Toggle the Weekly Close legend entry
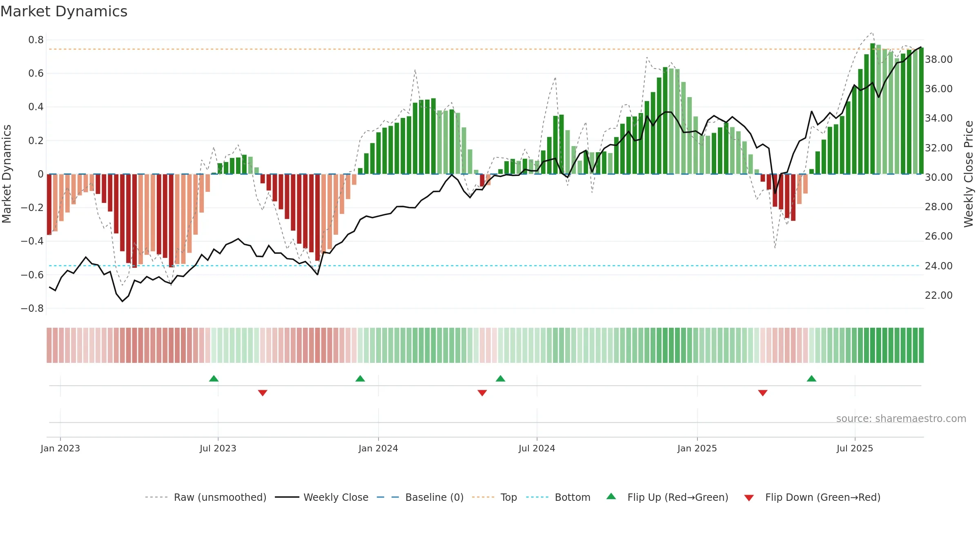The height and width of the screenshot is (551, 980). 322,497
